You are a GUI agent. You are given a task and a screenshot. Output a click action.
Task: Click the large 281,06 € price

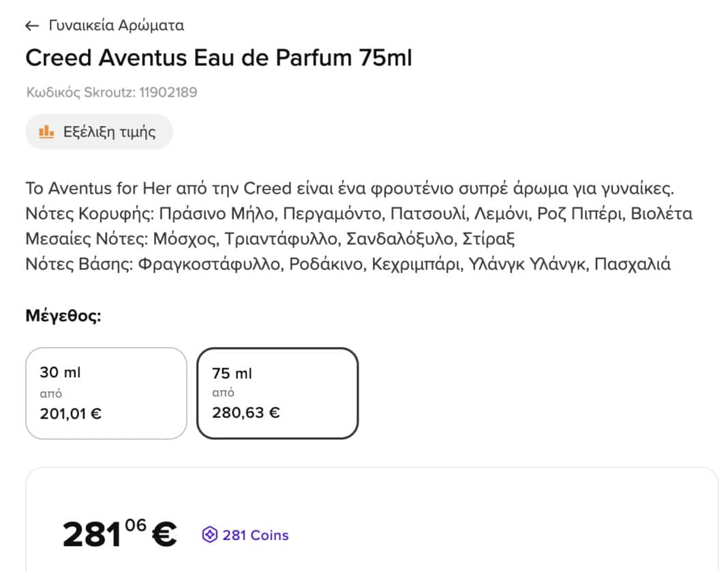point(119,534)
